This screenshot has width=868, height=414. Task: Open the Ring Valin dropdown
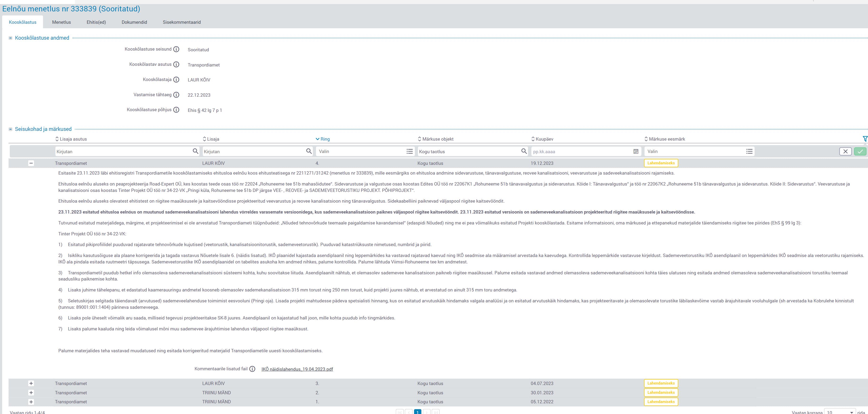click(365, 152)
